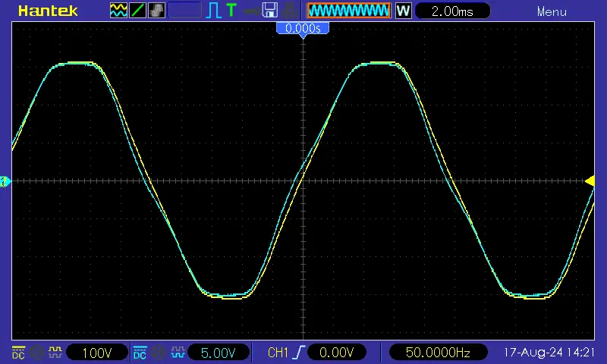Select the dual sine waveform display icon

click(x=118, y=11)
